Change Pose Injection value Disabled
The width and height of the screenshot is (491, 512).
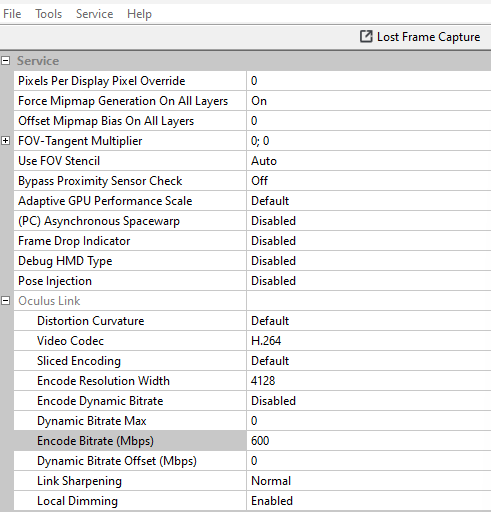click(369, 281)
